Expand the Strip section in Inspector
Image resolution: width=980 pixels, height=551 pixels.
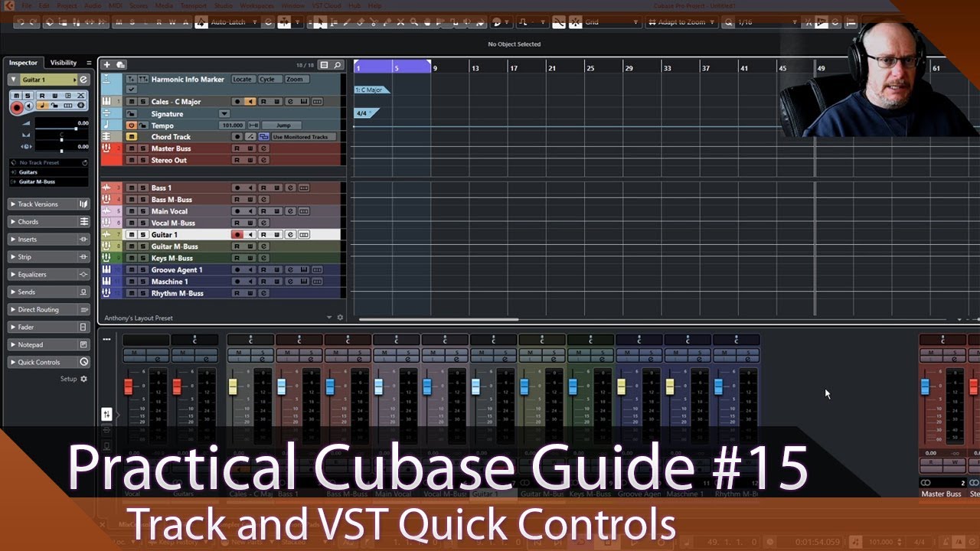click(x=12, y=257)
